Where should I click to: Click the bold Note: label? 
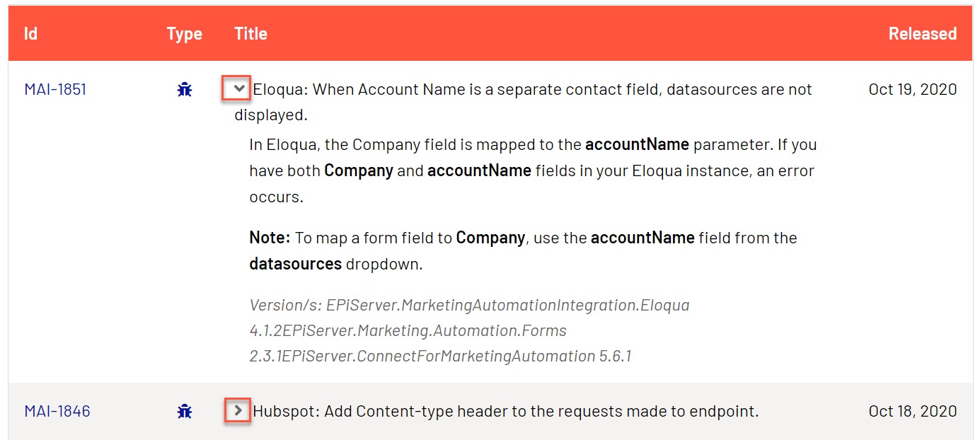pyautogui.click(x=270, y=238)
